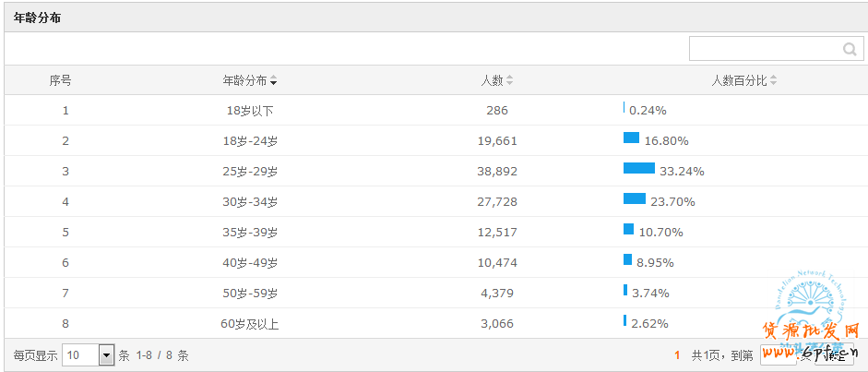Click the 33.24% percentage bar
This screenshot has height=372, width=868.
pyautogui.click(x=638, y=168)
